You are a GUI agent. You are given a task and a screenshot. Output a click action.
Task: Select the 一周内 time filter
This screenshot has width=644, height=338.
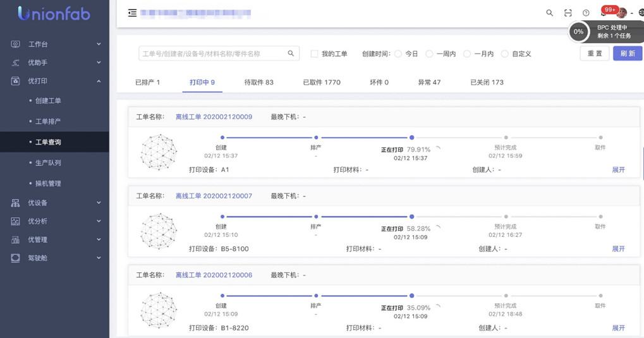(429, 54)
